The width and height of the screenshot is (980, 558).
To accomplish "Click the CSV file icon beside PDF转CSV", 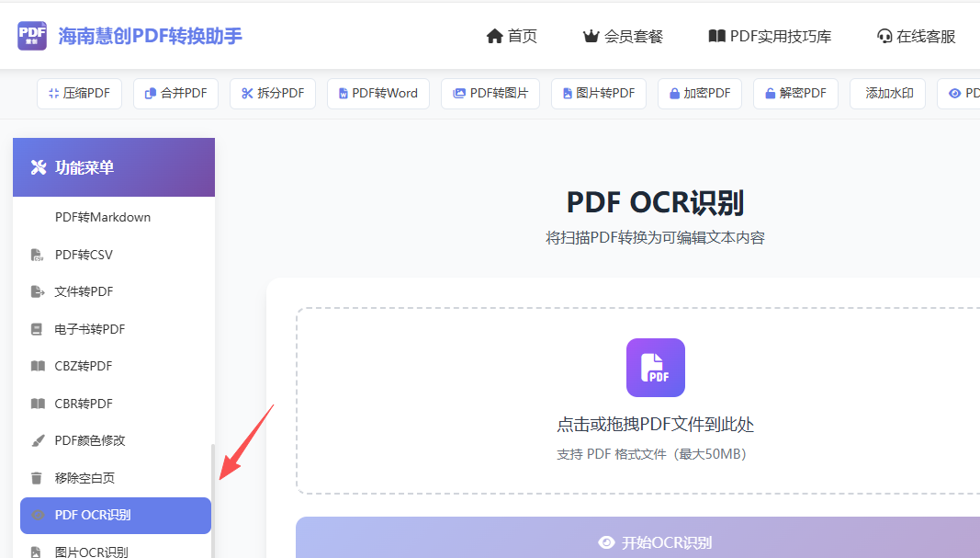I will [x=37, y=255].
